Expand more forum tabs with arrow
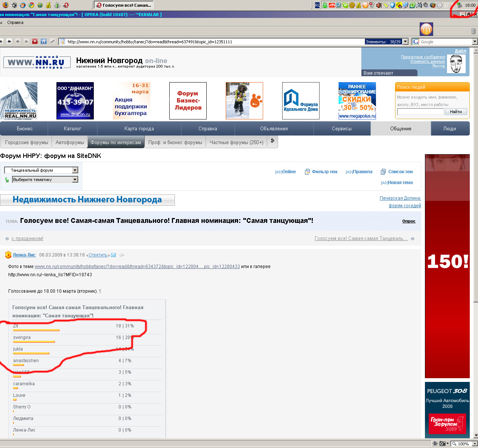Image resolution: width=478 pixels, height=448 pixels. pyautogui.click(x=272, y=141)
